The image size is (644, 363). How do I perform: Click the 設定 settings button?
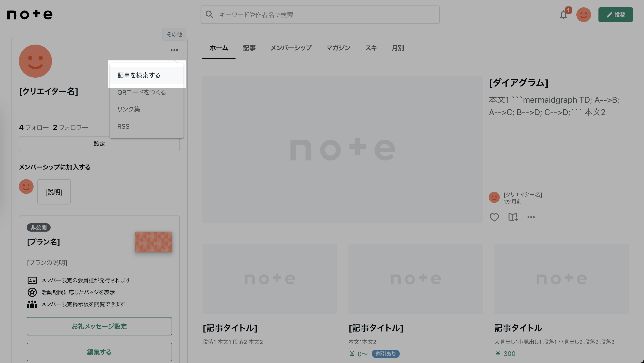click(x=99, y=144)
